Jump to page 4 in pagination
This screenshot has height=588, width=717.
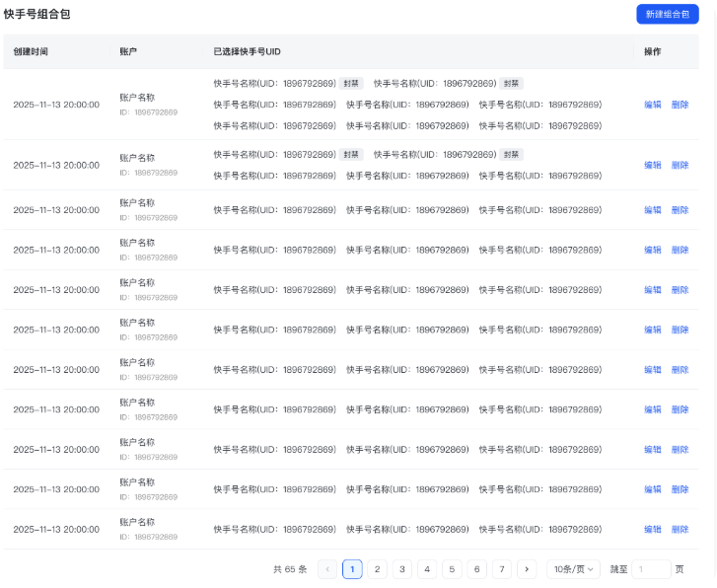click(427, 569)
